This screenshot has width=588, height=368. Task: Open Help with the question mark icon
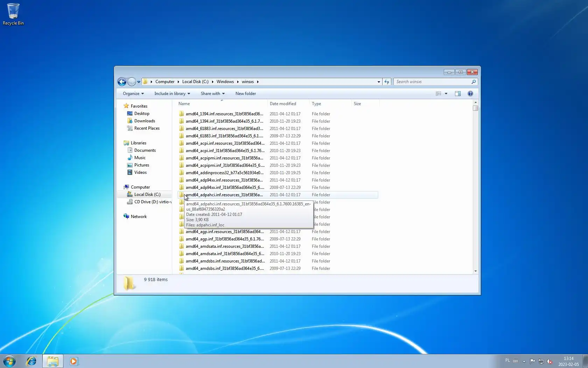coord(470,94)
